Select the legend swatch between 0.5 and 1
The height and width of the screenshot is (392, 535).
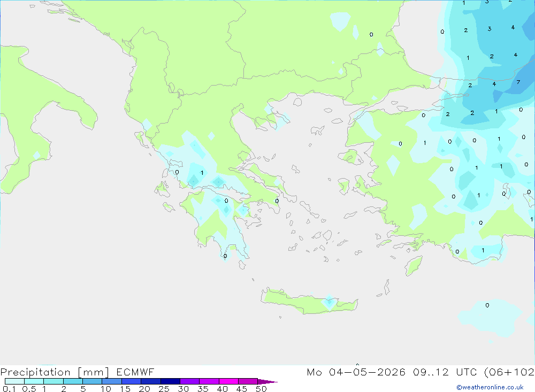click(x=34, y=381)
